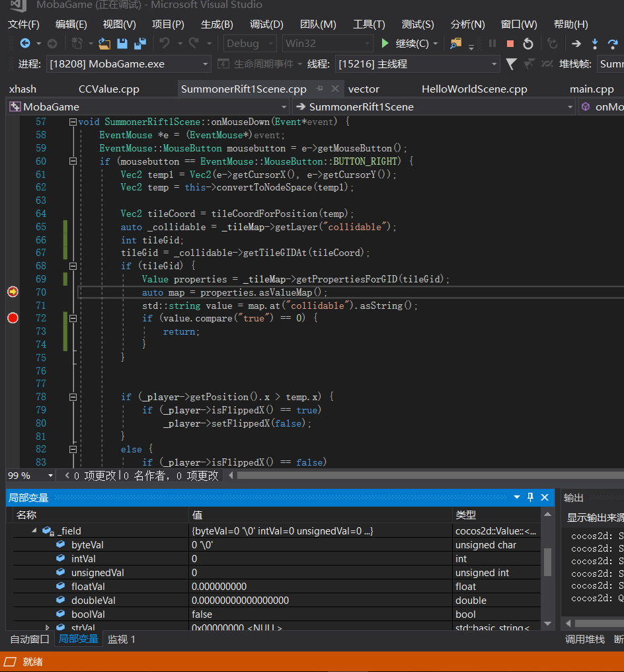Switch to the HelloWorldScene.cpp tab
Viewport: 624px width, 672px height.
[x=474, y=89]
